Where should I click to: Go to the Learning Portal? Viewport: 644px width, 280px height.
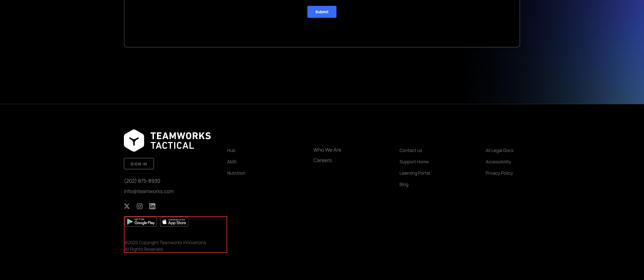[x=414, y=173]
